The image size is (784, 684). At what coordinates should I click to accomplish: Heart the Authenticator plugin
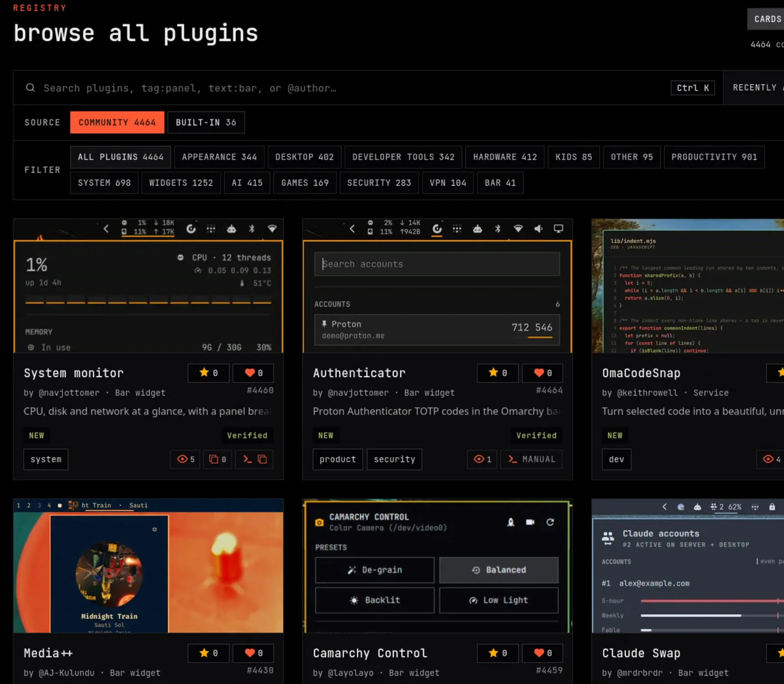click(542, 373)
